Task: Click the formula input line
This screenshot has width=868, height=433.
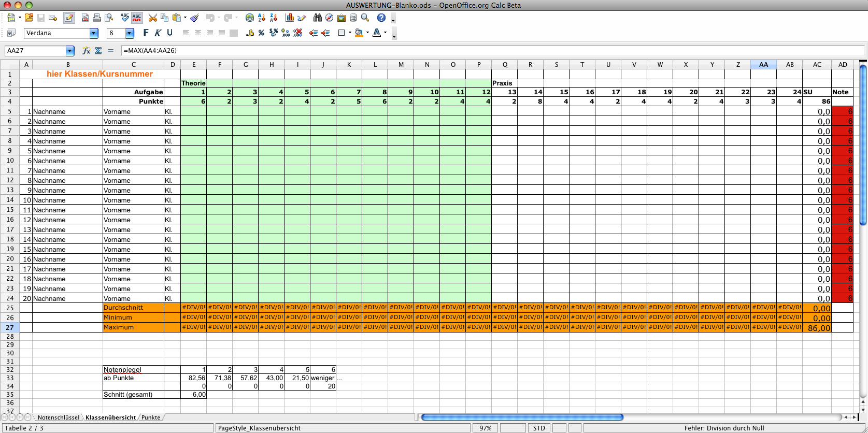Action: 493,51
